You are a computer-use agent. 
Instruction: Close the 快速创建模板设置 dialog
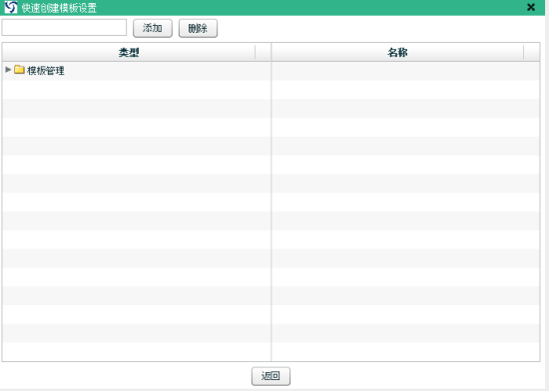531,7
